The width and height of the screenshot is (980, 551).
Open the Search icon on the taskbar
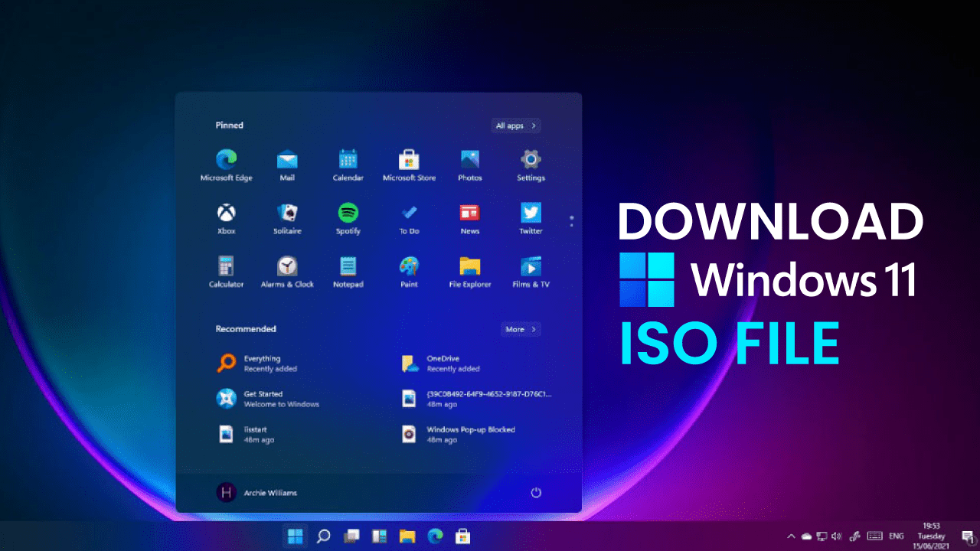click(322, 536)
